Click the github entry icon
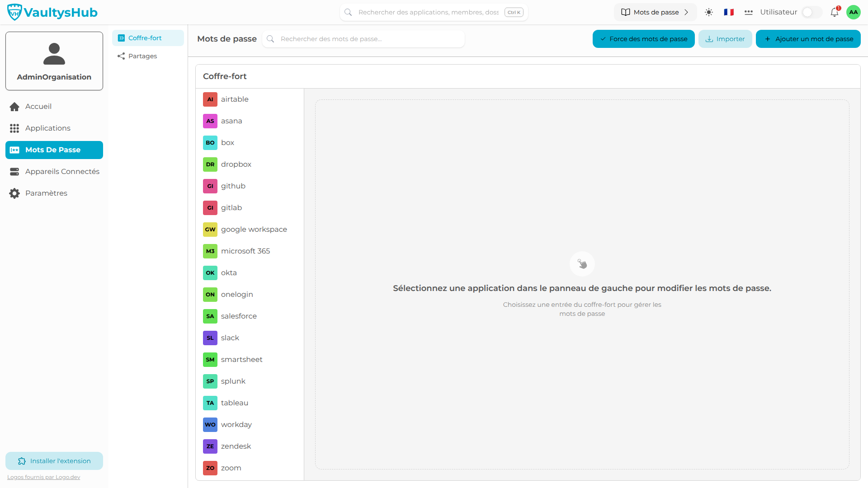Viewport: 868px width, 488px height. click(x=210, y=186)
